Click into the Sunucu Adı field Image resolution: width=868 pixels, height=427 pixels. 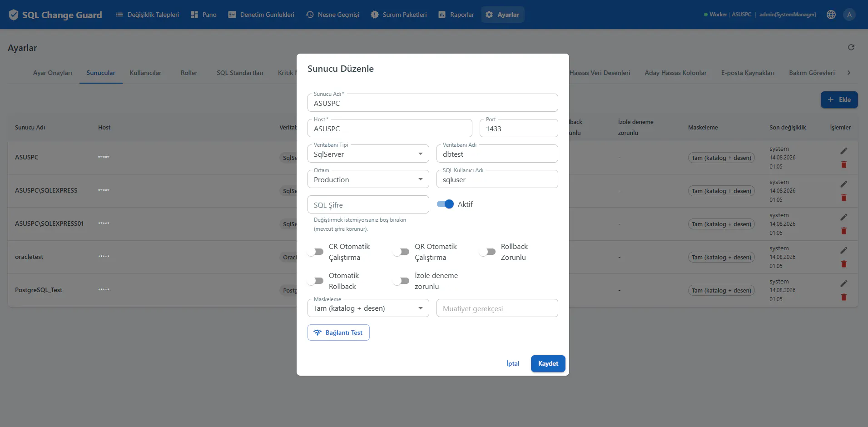[x=432, y=103]
